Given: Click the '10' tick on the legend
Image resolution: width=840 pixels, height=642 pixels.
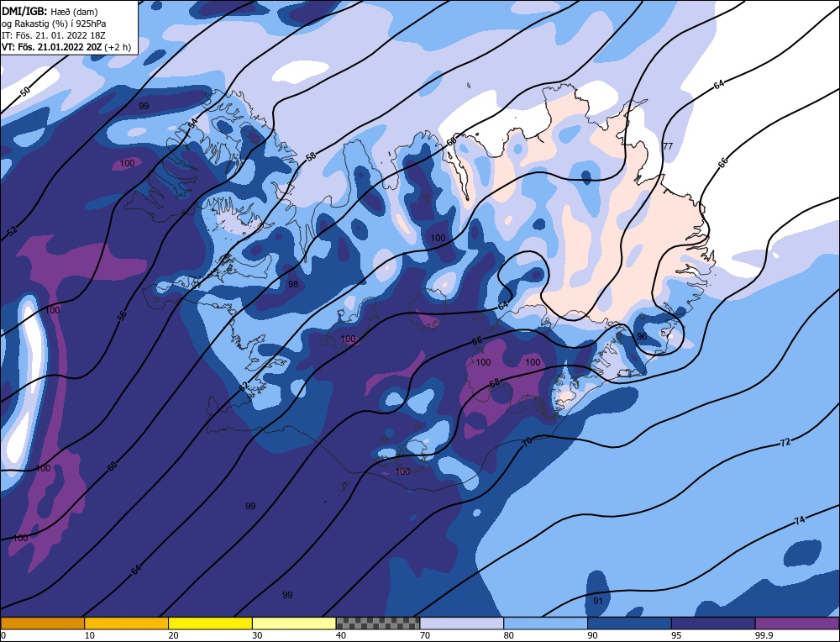Looking at the screenshot, I should [x=90, y=635].
